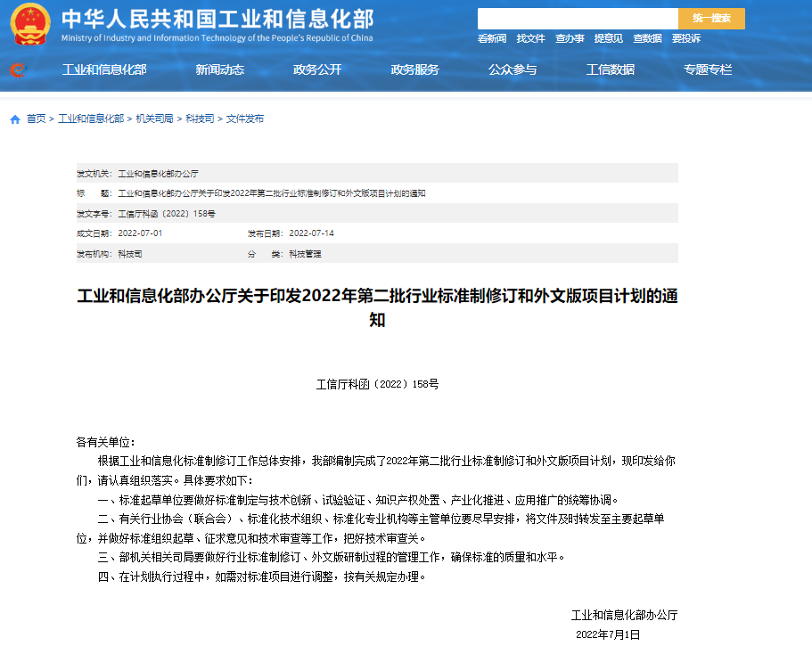Open the 要投诉 quick link
This screenshot has height=646, width=812.
[x=686, y=39]
